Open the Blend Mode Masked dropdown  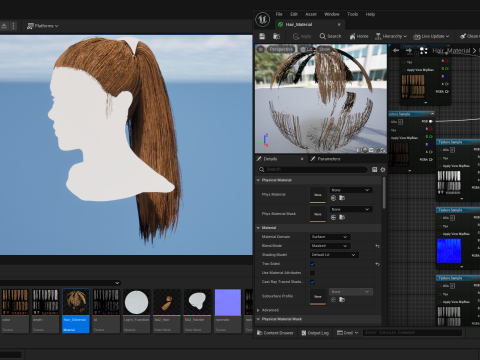tap(330, 246)
